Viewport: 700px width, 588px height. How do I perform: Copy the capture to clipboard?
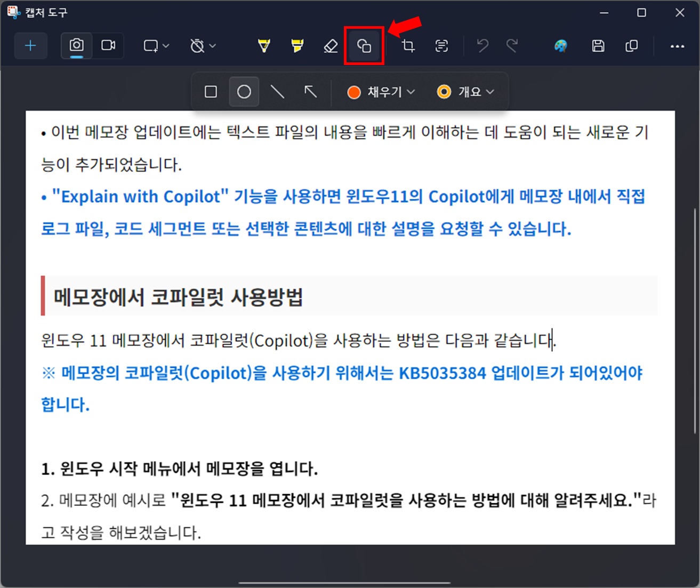[x=631, y=46]
